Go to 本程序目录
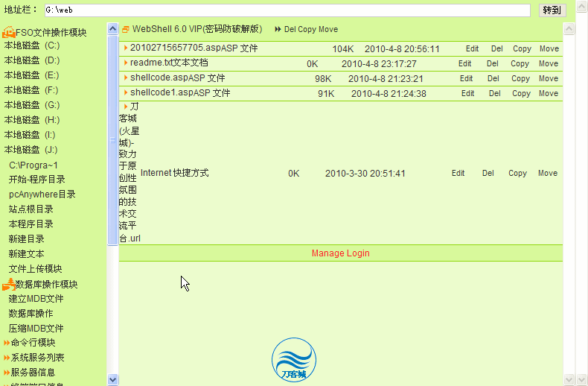This screenshot has width=588, height=386. pos(31,224)
